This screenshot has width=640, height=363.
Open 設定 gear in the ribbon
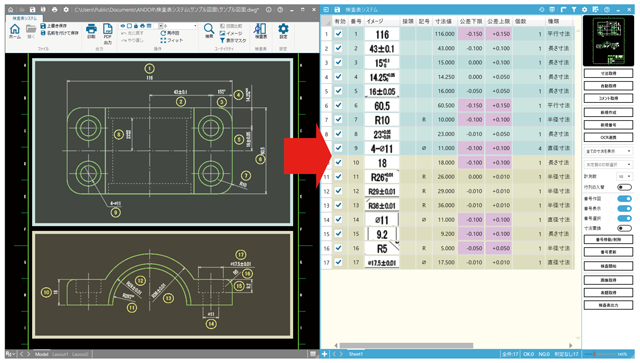click(283, 29)
